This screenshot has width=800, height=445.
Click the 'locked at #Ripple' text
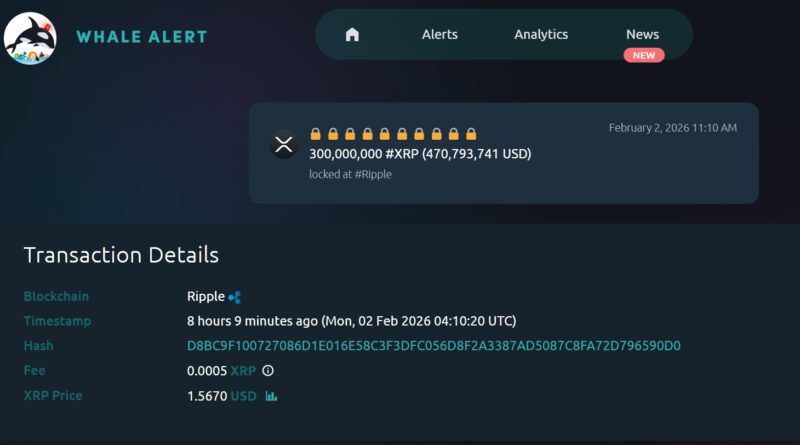(x=350, y=174)
